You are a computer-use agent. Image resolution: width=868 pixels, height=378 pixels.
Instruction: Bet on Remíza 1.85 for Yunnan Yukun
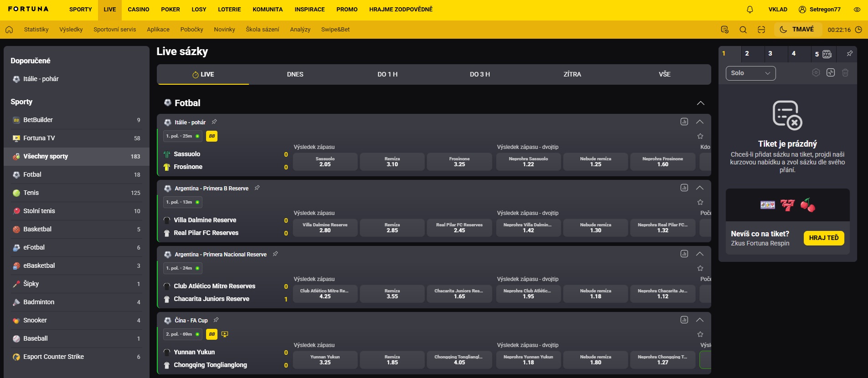tap(392, 360)
